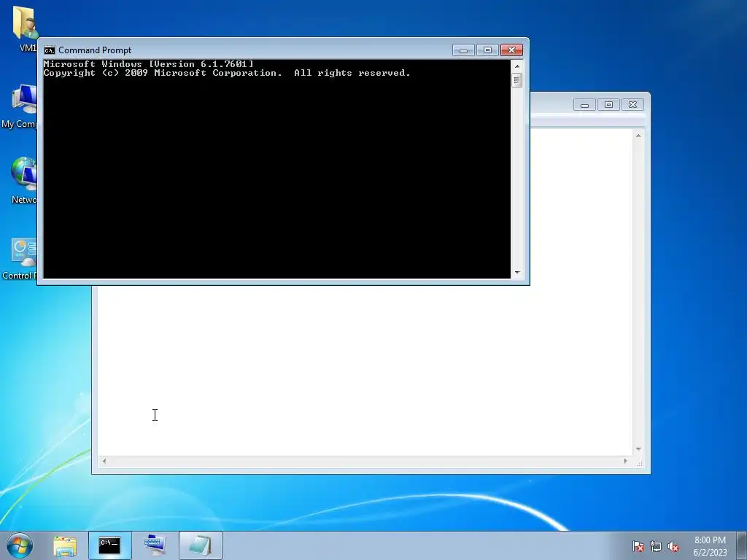
Task: Click the Command Prompt scrollbar thumb
Action: point(517,80)
